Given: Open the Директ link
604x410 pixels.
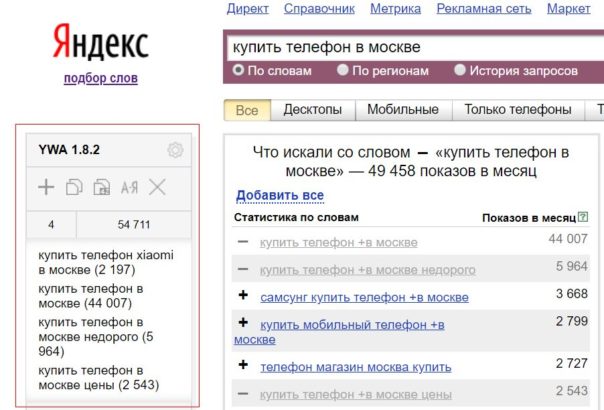Looking at the screenshot, I should tap(248, 8).
